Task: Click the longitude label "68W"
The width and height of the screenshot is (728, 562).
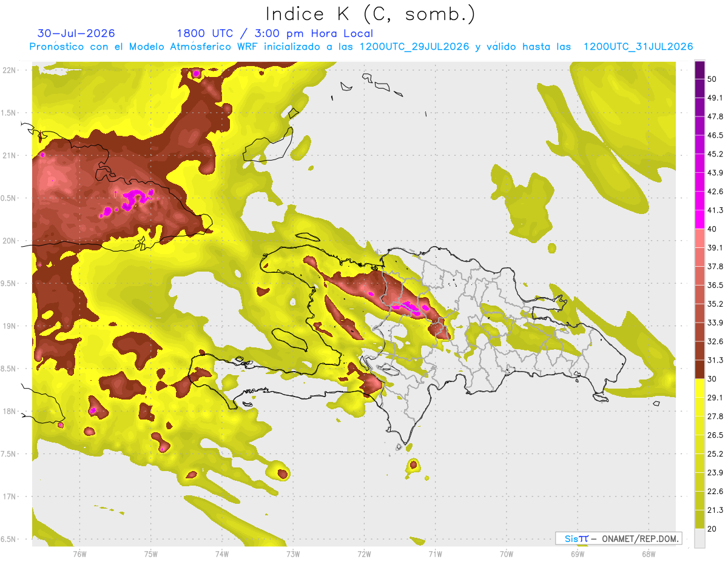Action: (x=649, y=554)
